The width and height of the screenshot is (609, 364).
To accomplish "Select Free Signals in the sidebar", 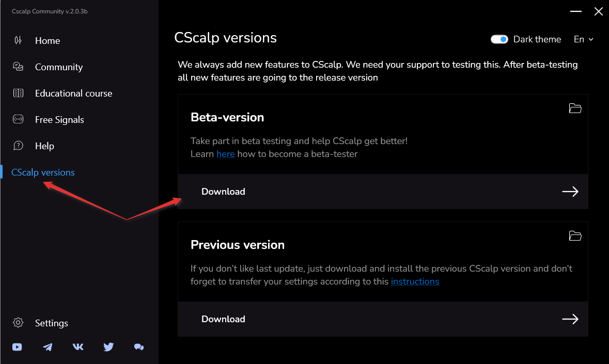I will pos(59,120).
